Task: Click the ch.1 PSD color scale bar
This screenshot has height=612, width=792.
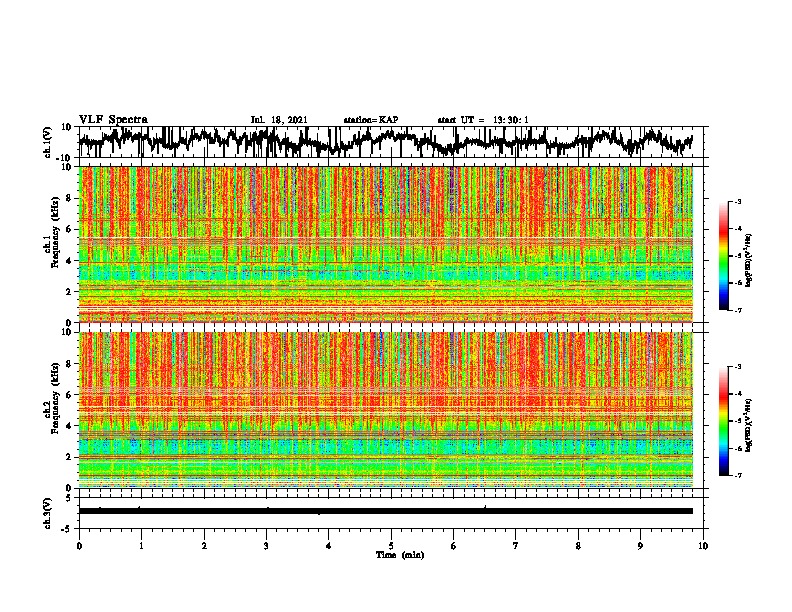Action: 724,256
